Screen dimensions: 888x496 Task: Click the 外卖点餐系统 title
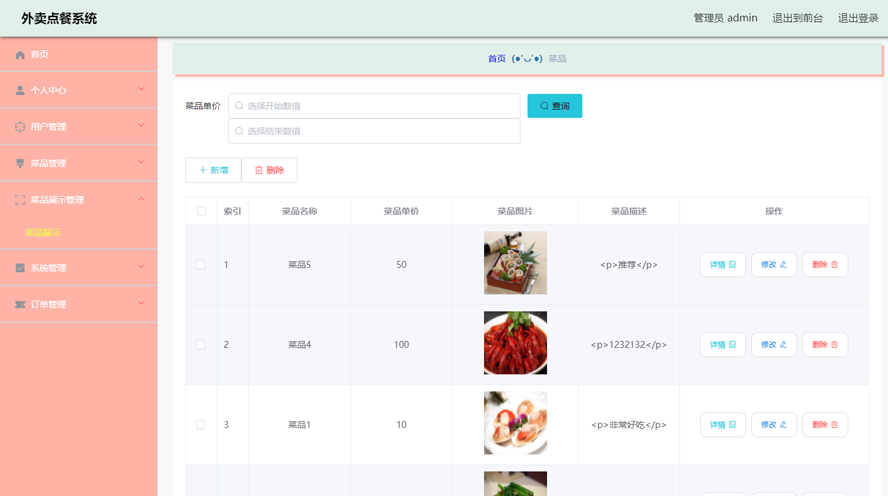point(59,19)
